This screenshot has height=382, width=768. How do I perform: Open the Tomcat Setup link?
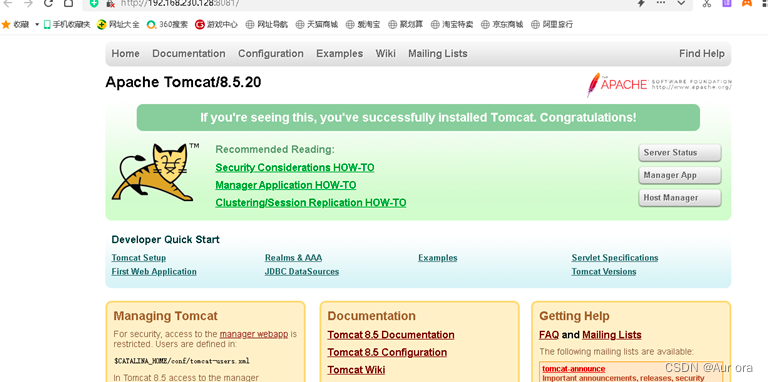pos(139,258)
